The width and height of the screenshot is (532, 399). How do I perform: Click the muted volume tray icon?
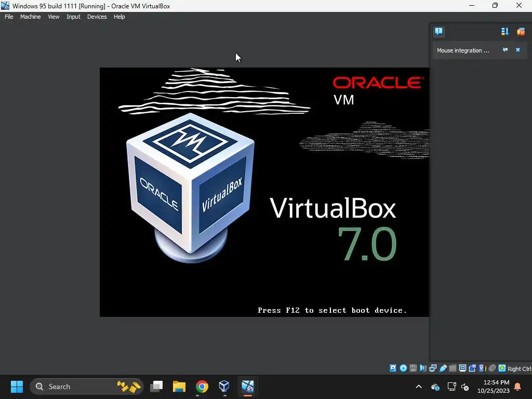point(465,387)
